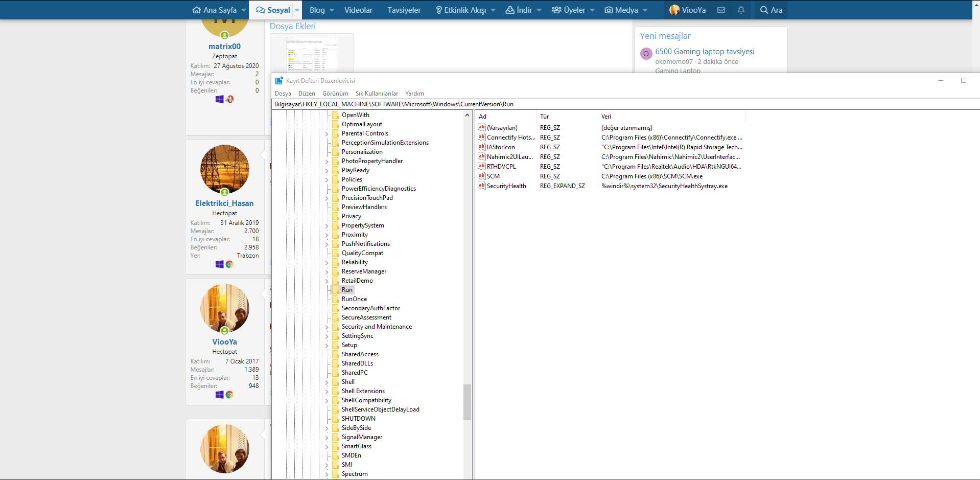Click the Shell Extensions folder icon
This screenshot has width=980, height=480.
coord(335,391)
